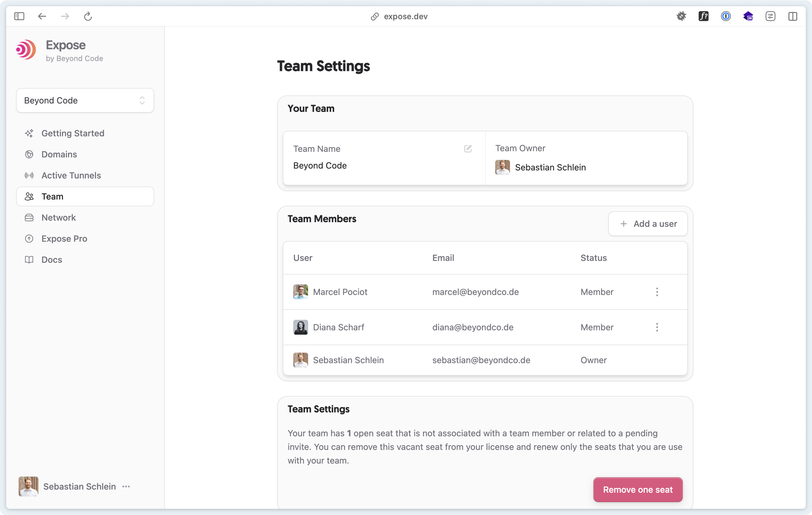Open the sliders customize toolbar icon
Screen dimensions: 812x515
click(x=770, y=16)
